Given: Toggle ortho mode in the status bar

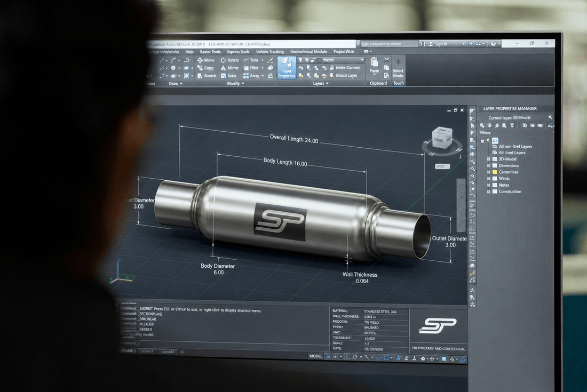Looking at the screenshot, I should click(x=347, y=357).
